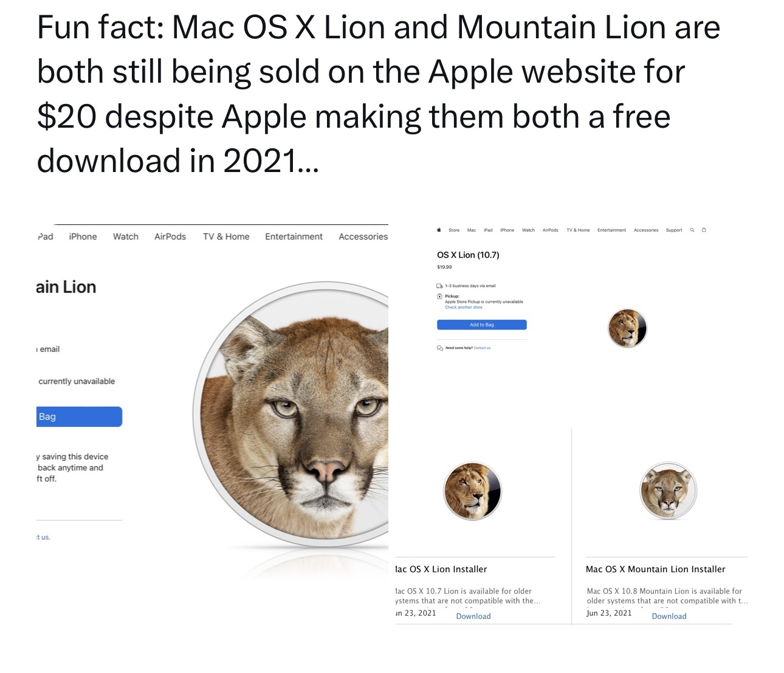The width and height of the screenshot is (784, 673).
Task: Open the large Mountain Lion product image
Action: pyautogui.click(x=291, y=415)
